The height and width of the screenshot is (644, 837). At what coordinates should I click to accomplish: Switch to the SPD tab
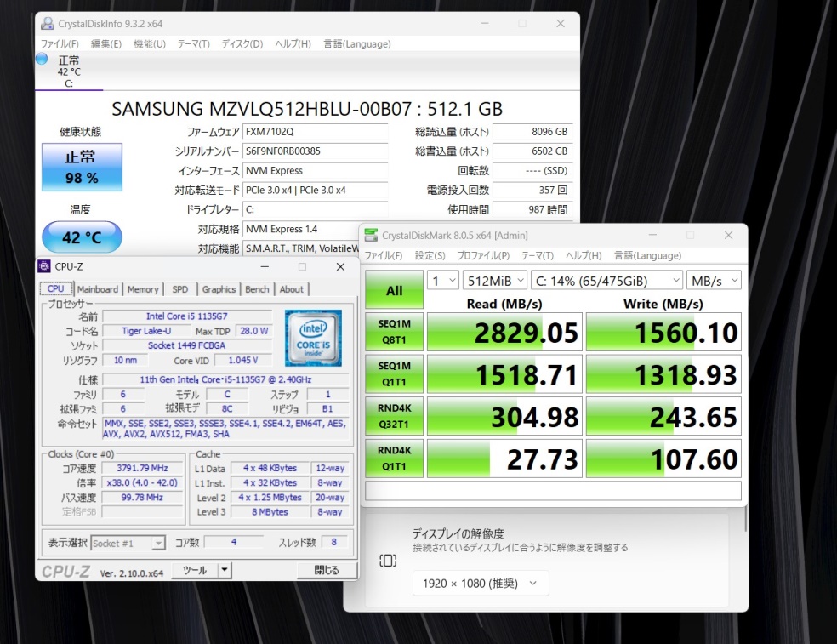[x=179, y=289]
